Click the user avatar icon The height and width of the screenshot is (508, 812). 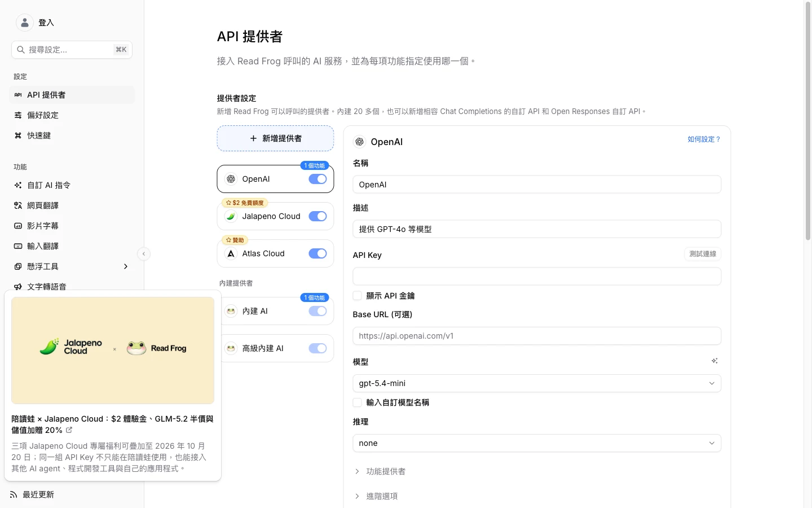pos(25,23)
